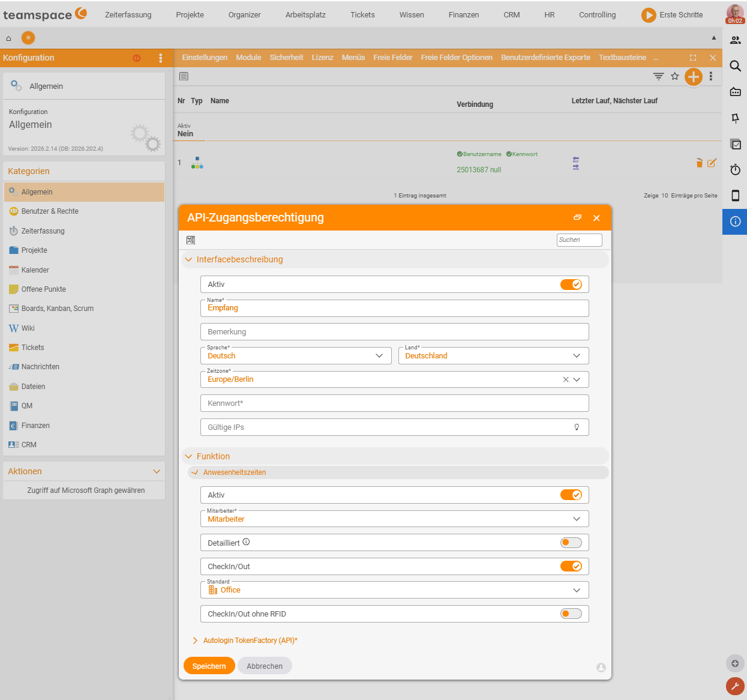Open the Land dropdown
This screenshot has height=700, width=747.
point(493,355)
